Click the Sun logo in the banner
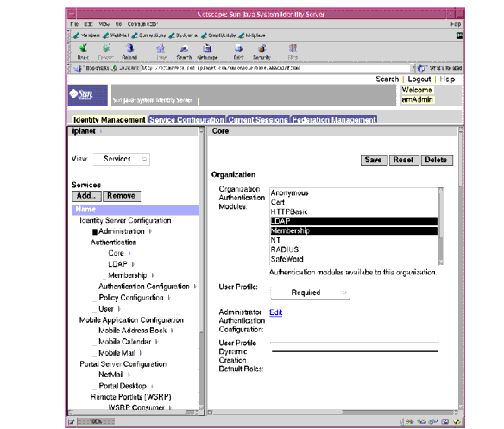The image size is (504, 429). tap(88, 95)
